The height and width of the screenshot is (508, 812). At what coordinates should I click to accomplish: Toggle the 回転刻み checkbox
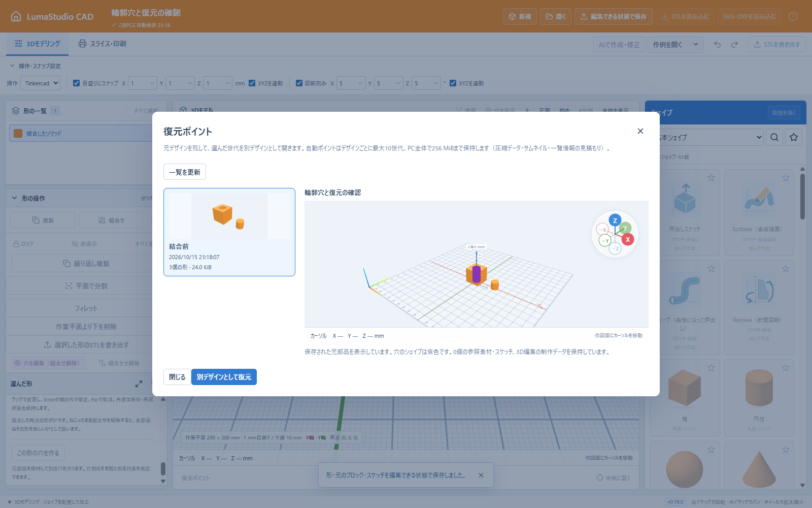(299, 83)
